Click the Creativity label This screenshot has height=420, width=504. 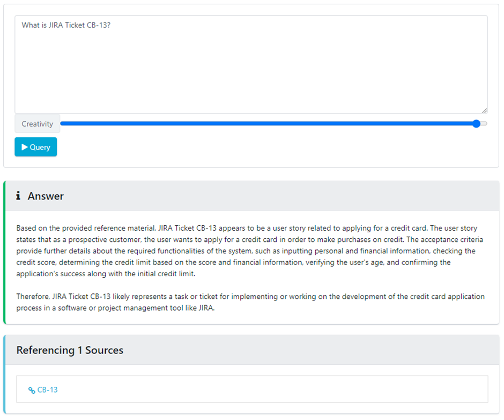(x=38, y=124)
